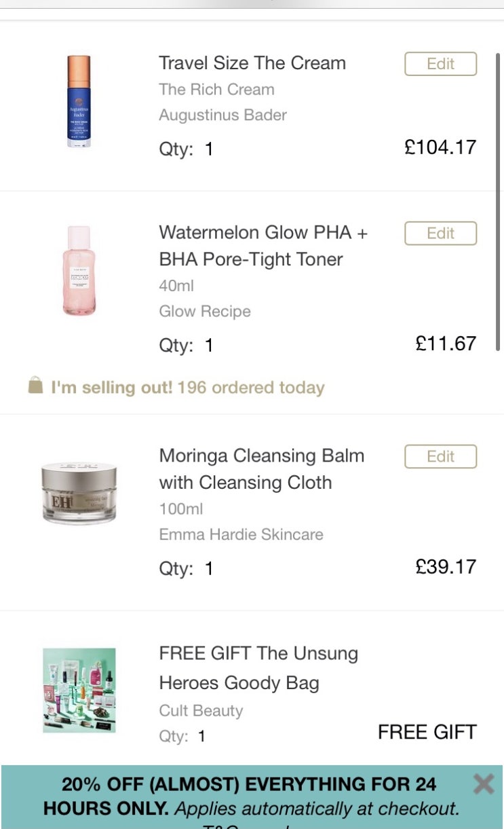The image size is (504, 829).
Task: Visit the Emma Hardie Skincare brand link
Action: tap(241, 535)
